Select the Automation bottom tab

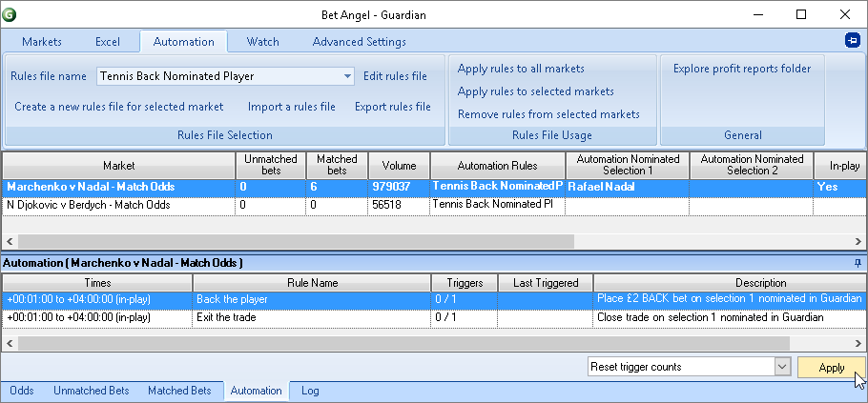pyautogui.click(x=257, y=391)
